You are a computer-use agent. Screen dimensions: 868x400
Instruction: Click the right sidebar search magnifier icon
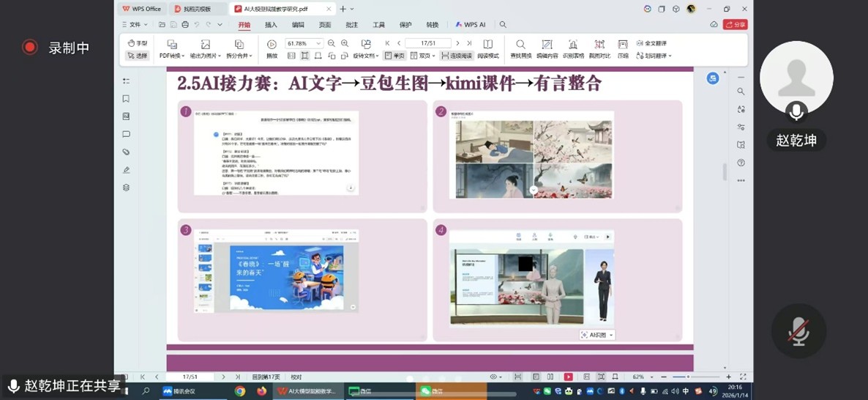pyautogui.click(x=741, y=92)
